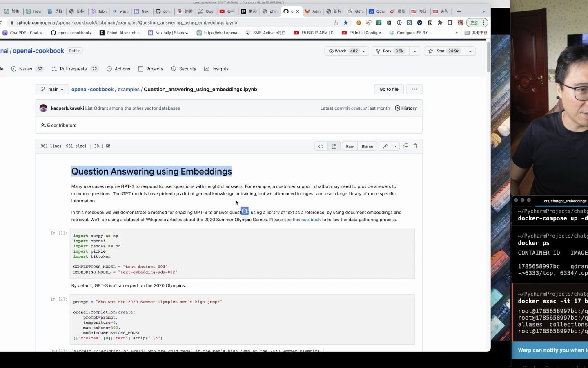Switch to the GitLab Adm browser tab
This screenshot has height=368, width=588.
(313, 11)
